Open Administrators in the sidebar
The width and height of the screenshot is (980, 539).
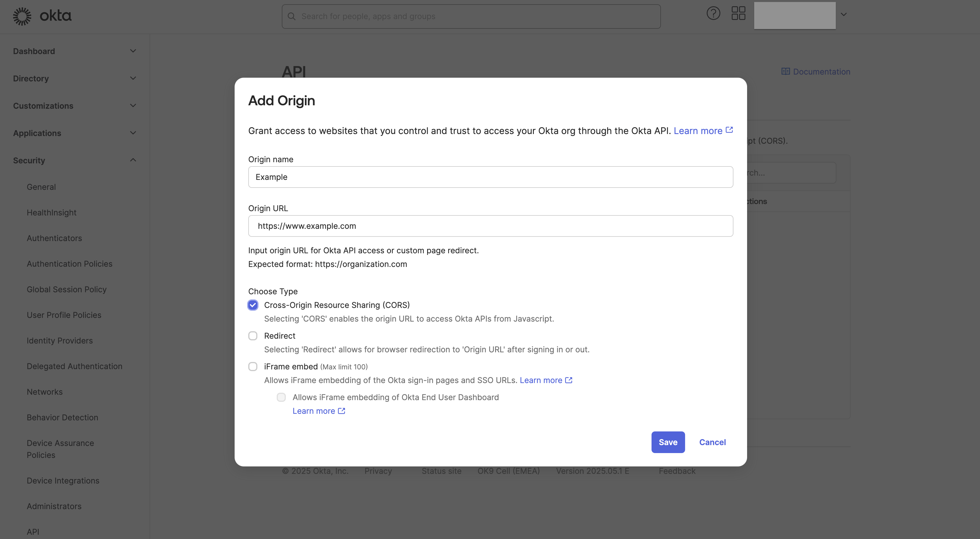[x=54, y=506]
